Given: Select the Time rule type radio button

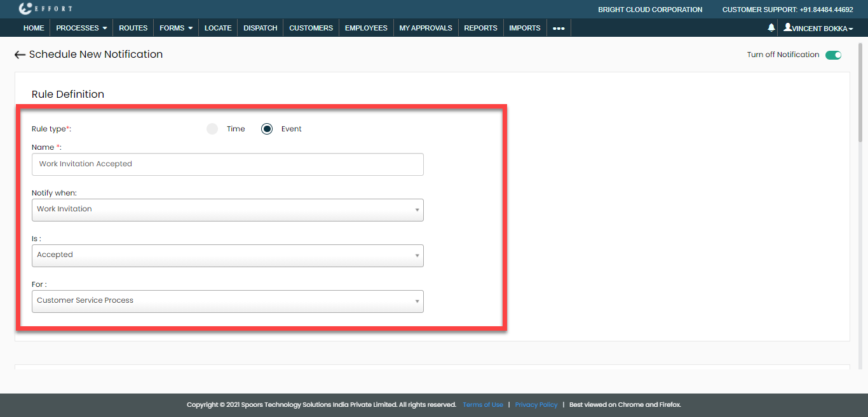Looking at the screenshot, I should [x=212, y=129].
